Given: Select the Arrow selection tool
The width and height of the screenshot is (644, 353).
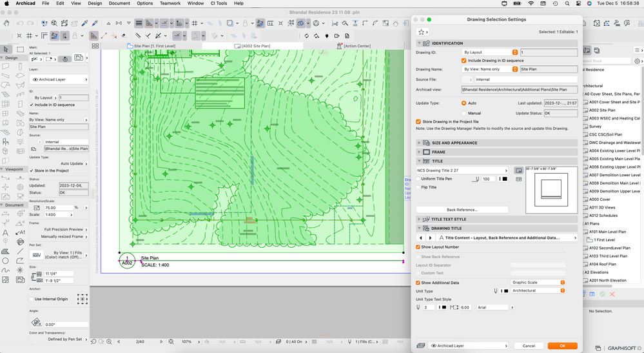Looking at the screenshot, I should coord(6,49).
